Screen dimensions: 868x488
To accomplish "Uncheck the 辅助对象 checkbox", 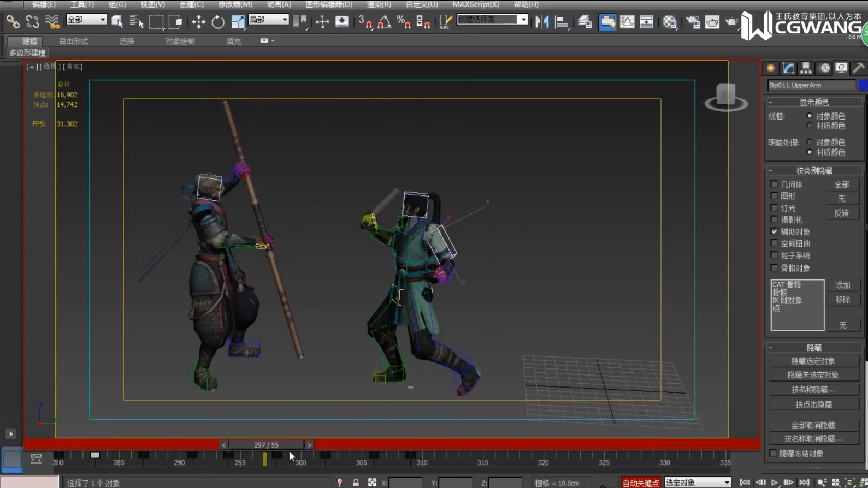I will 774,231.
